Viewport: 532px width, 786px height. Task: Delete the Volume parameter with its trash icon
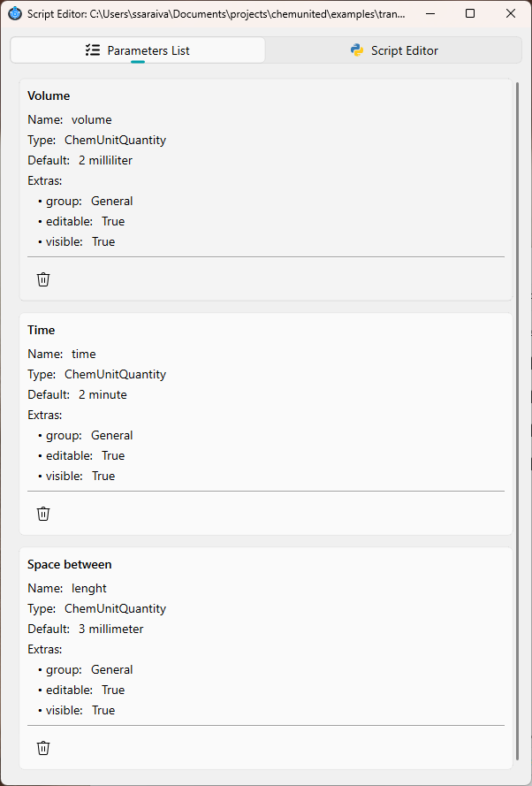(x=43, y=279)
